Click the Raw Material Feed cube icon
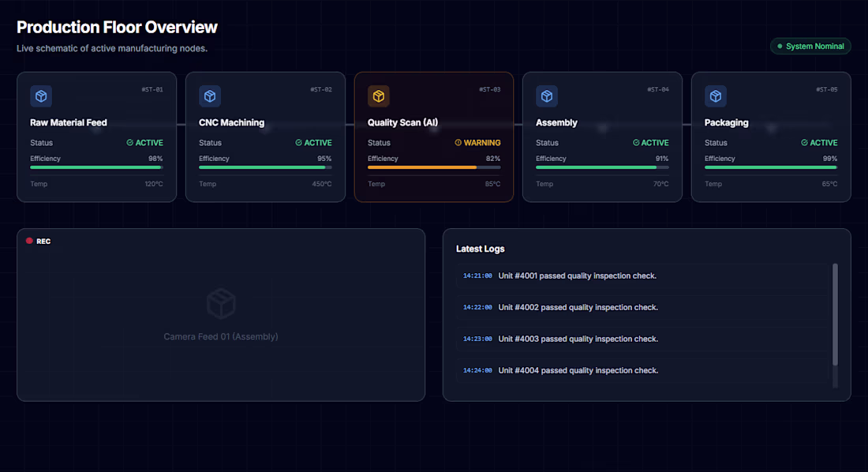Viewport: 868px width, 472px height. click(40, 96)
